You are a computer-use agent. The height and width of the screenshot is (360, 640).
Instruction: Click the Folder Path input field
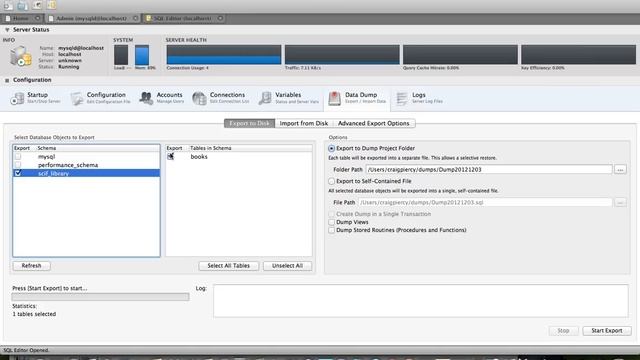pos(489,169)
